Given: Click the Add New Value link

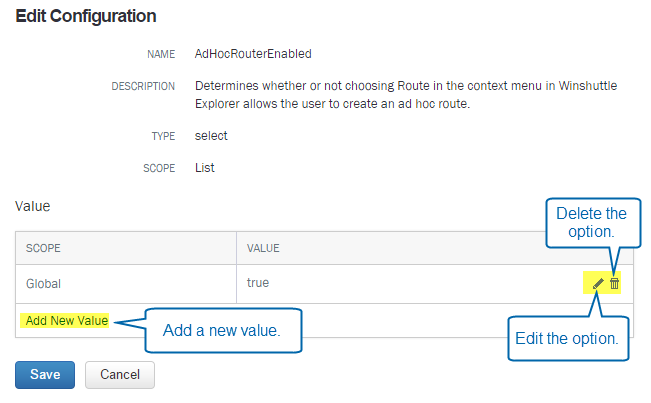Looking at the screenshot, I should point(67,320).
